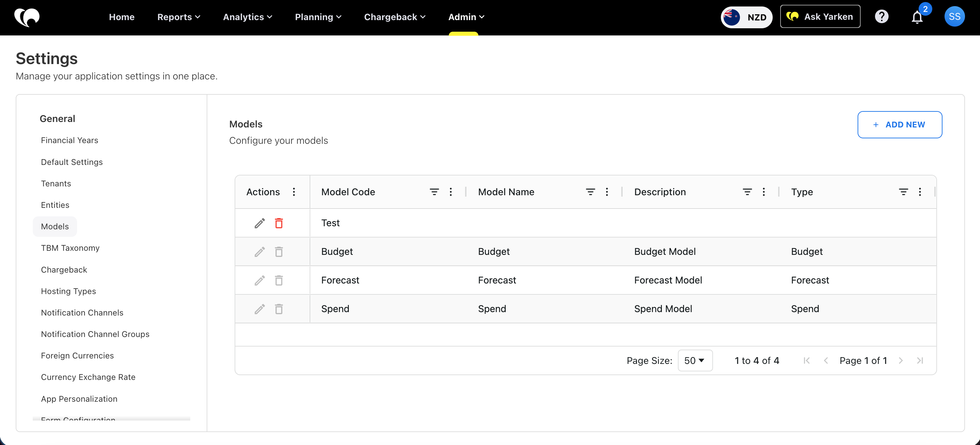Open the SS user avatar menu
This screenshot has width=980, height=445.
[x=954, y=17]
